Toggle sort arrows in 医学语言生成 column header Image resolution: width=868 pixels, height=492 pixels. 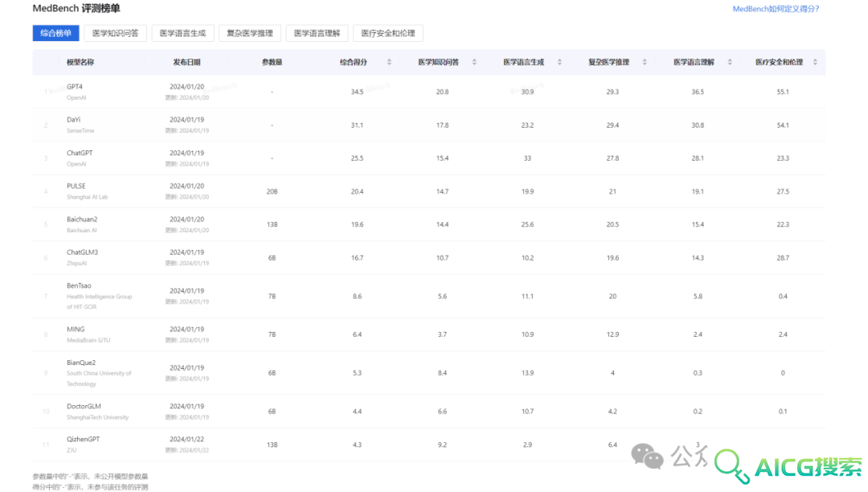coord(559,62)
